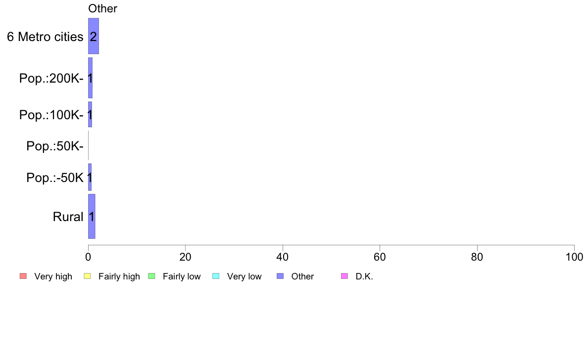Click the D.K. magenta legend swatch
The image size is (588, 364).
[x=344, y=276]
